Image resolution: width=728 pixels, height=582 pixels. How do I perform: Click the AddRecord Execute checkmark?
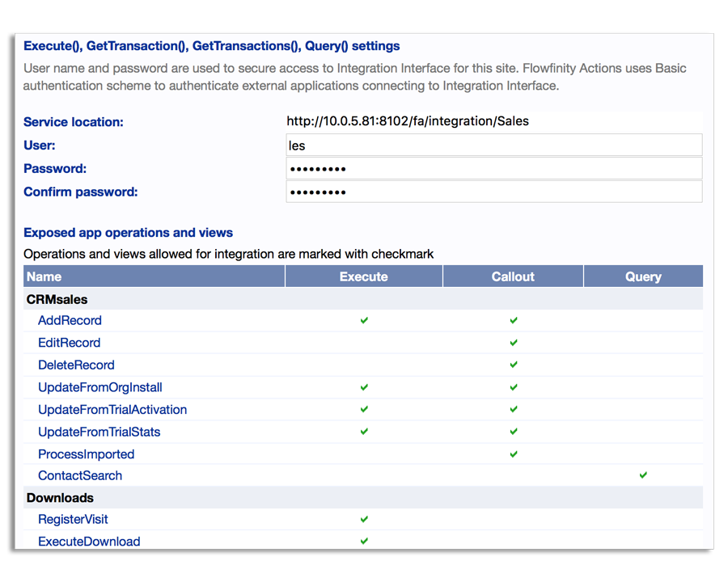tap(364, 320)
